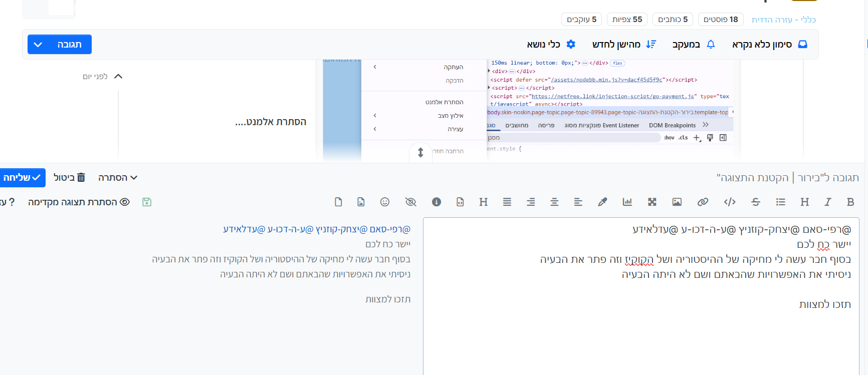Expand the הסתרה dropdown in the composer
868x375 pixels.
coord(118,178)
